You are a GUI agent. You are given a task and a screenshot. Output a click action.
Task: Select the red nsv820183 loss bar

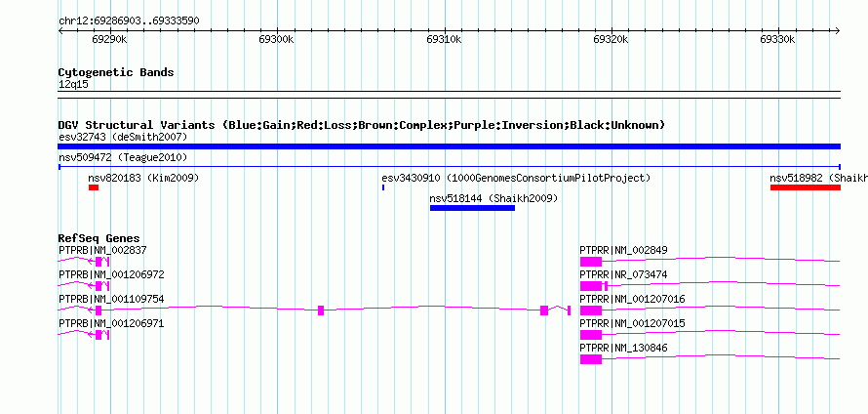tap(93, 187)
